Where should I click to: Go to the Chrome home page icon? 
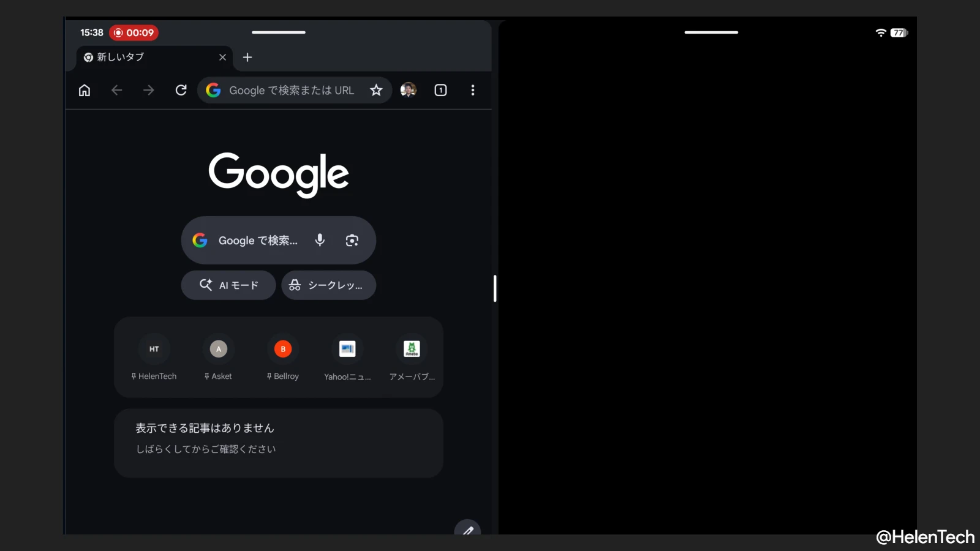point(85,90)
